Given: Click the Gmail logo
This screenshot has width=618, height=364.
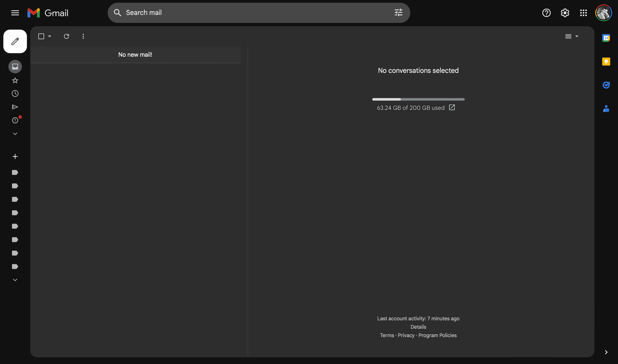Looking at the screenshot, I should pos(48,13).
